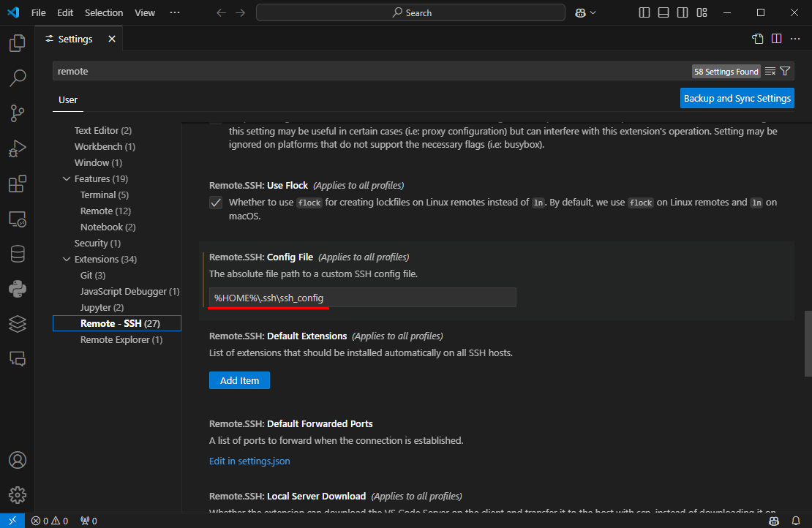Select Remote Explorer (1) in settings tree
Screen dimensions: 812x528
click(121, 339)
